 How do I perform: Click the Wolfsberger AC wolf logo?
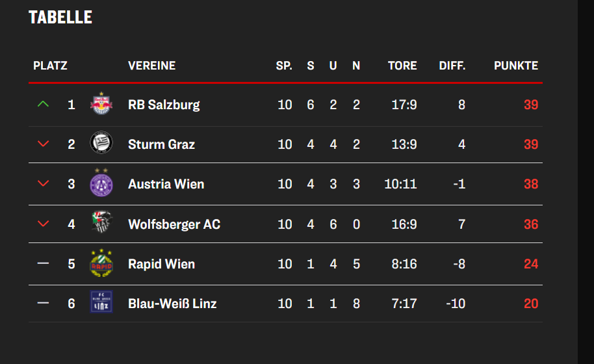(x=101, y=224)
